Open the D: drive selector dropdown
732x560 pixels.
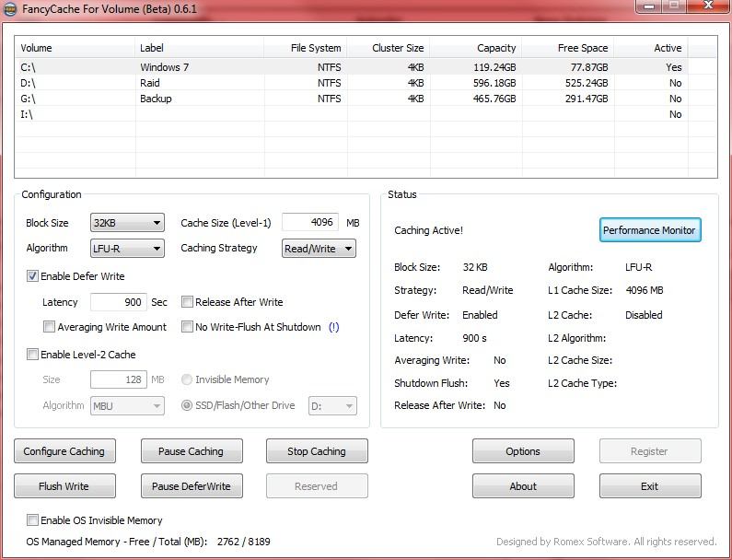point(332,406)
